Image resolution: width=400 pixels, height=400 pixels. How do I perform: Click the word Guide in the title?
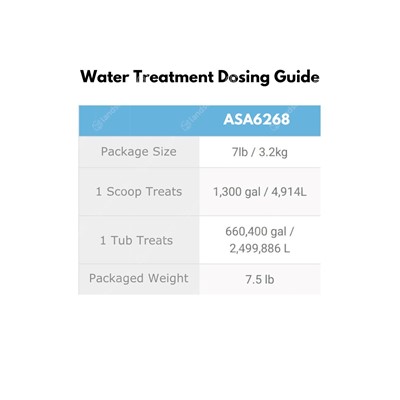point(297,77)
